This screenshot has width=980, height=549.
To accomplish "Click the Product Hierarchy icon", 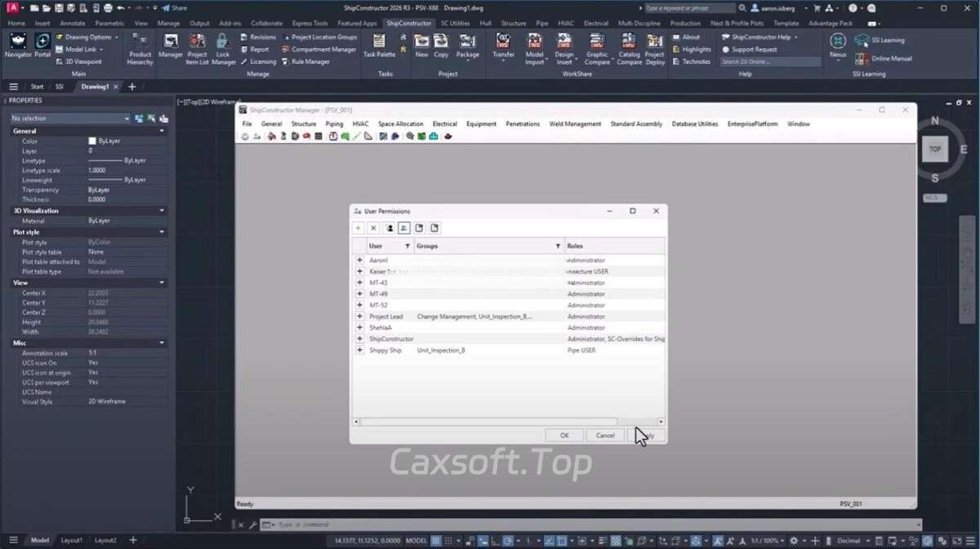I will 140,49.
